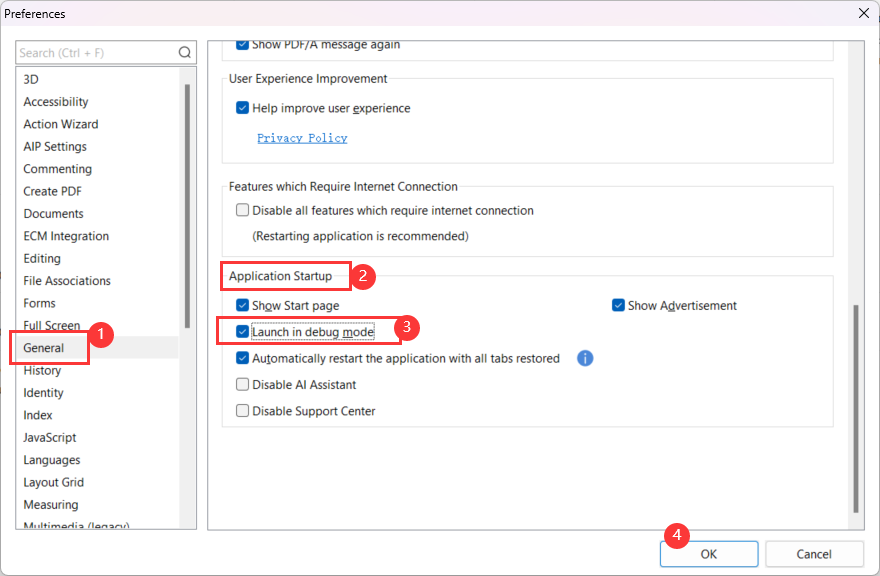
Task: Enable Show PDF/A message again
Action: (x=241, y=44)
